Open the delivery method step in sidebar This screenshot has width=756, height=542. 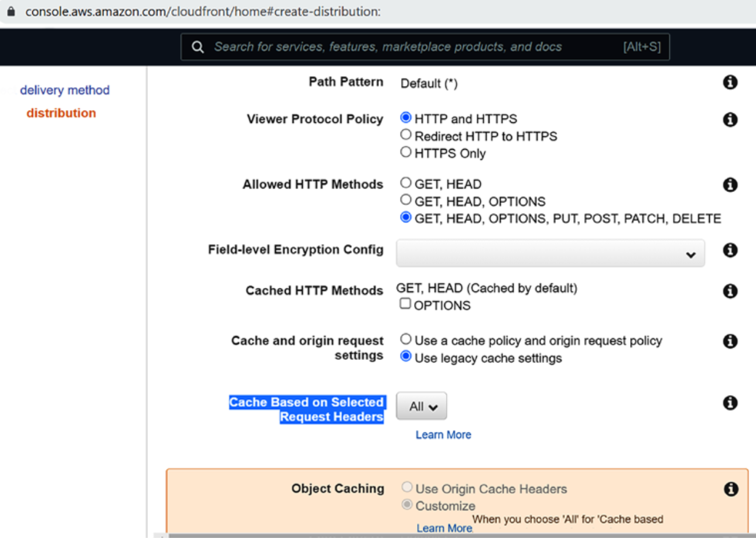click(x=65, y=90)
